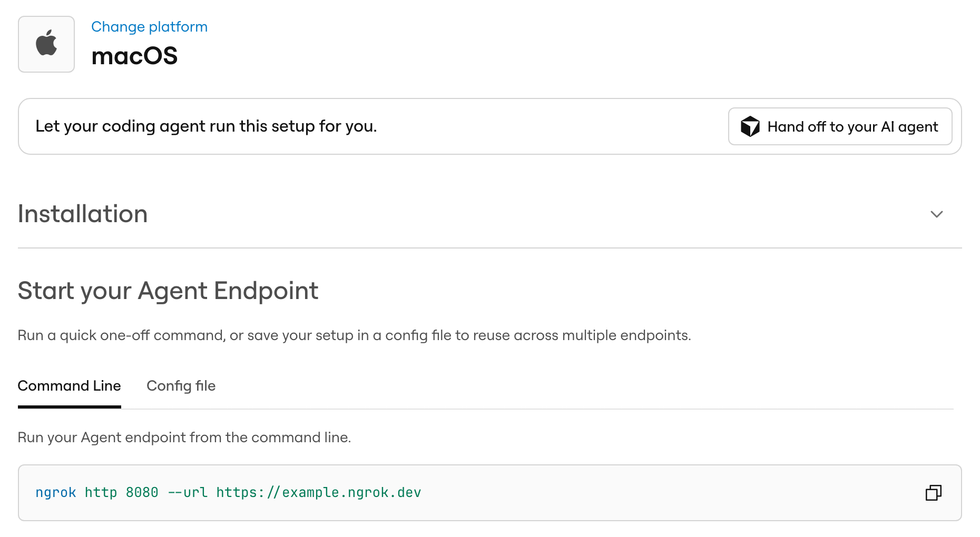Viewport: 980px width, 537px height.
Task: Click the macOS platform heading
Action: (x=134, y=56)
